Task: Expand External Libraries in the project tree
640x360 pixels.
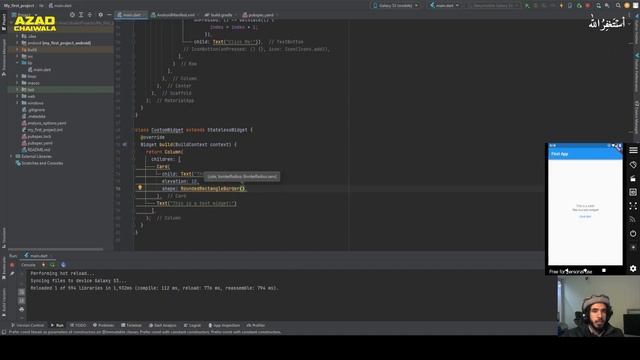Action: click(11, 156)
